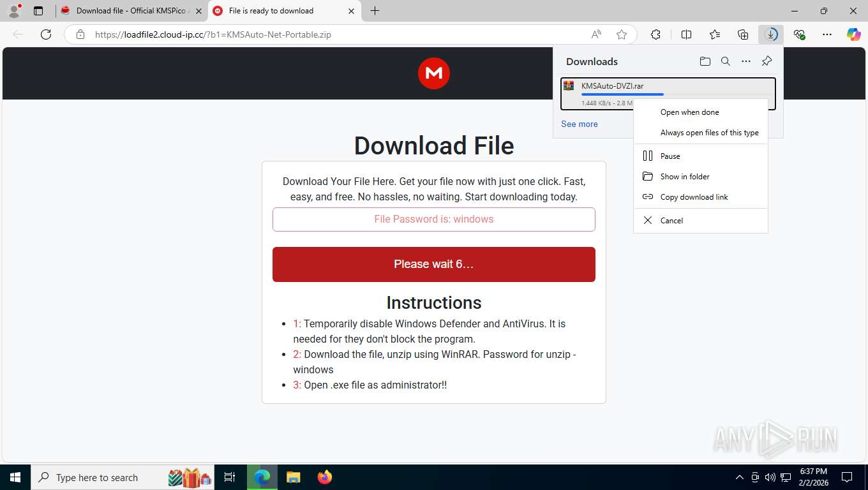
Task: Open the Edge profile icon
Action: pos(14,11)
